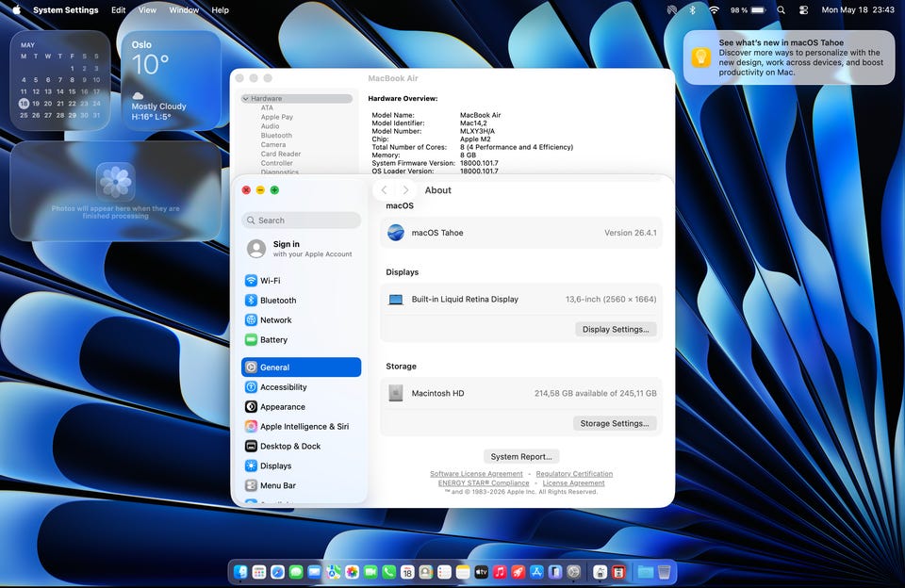Screen dimensions: 905x588
Task: Open Notes from the Dock
Action: point(463,572)
